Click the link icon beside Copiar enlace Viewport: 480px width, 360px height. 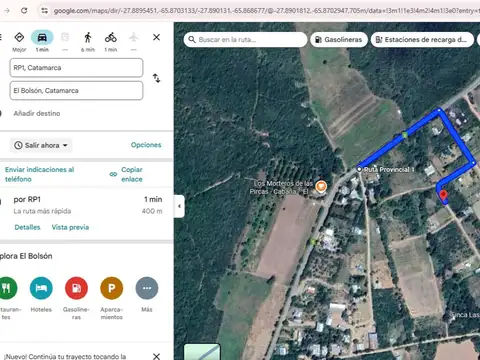pyautogui.click(x=113, y=174)
